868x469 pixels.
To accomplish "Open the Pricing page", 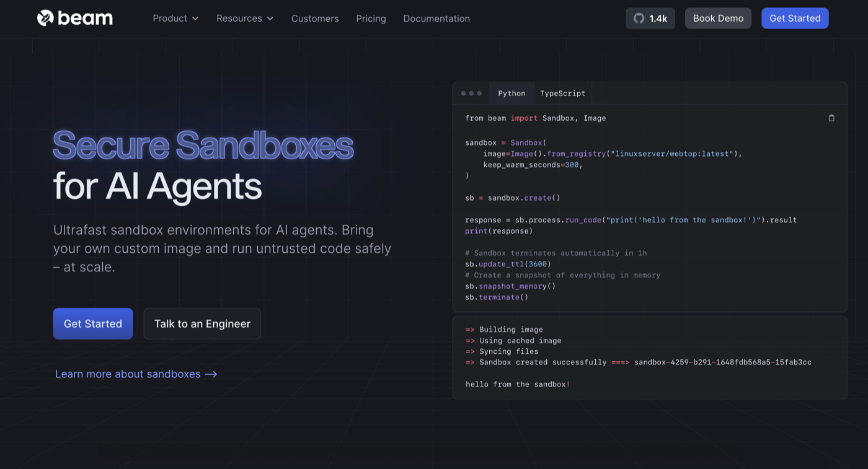I will point(371,19).
